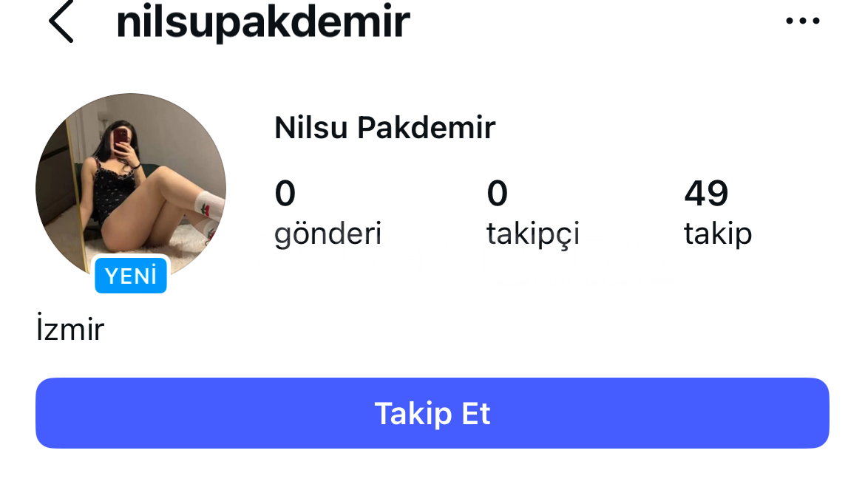Screen dimensions: 865x504
Task: Open the three-dot more options menu
Action: [x=803, y=21]
